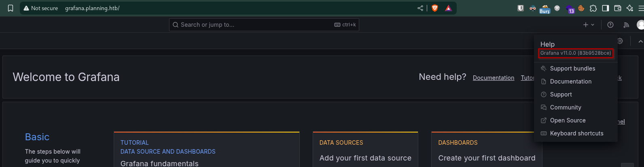The height and width of the screenshot is (167, 644).
Task: Click the DASHBOARDS card label
Action: (458, 143)
